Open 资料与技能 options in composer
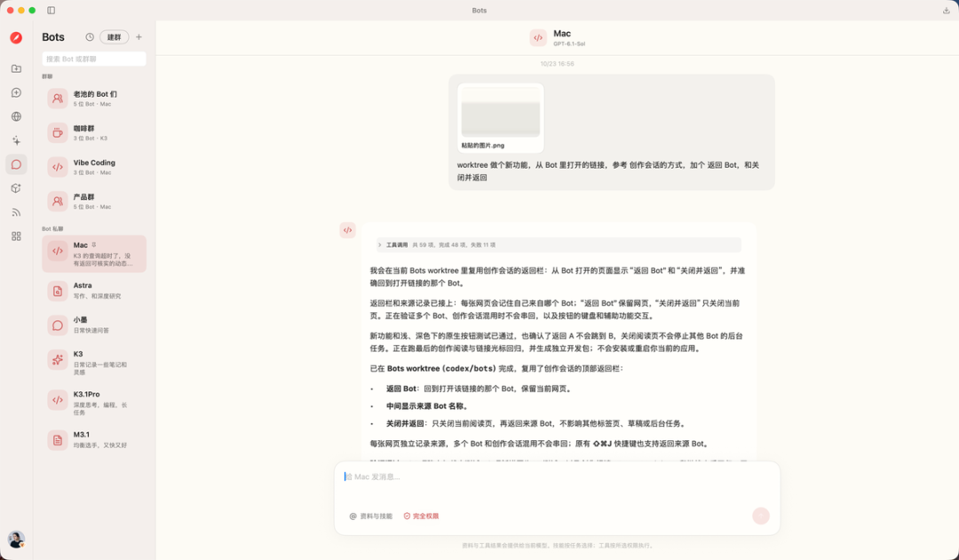 [370, 516]
